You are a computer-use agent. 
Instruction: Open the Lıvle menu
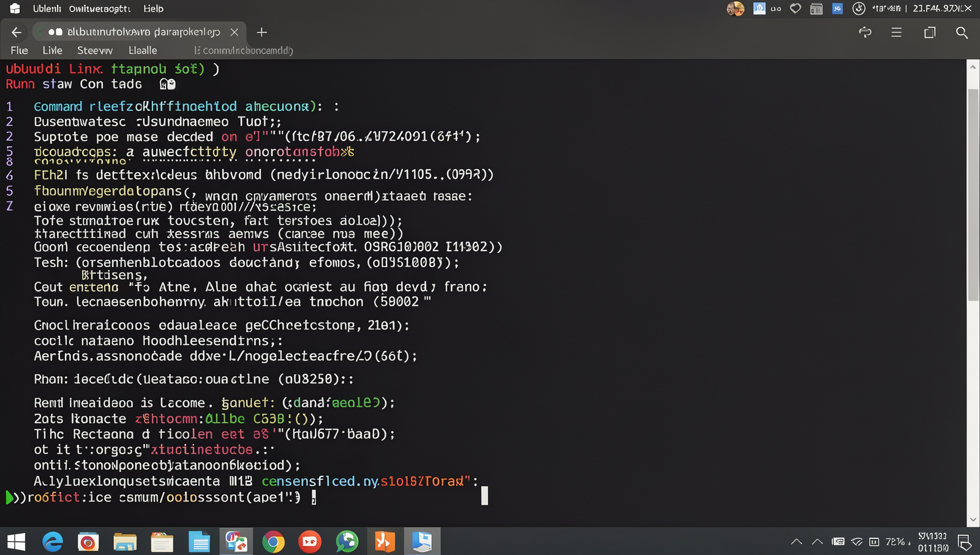[x=52, y=50]
